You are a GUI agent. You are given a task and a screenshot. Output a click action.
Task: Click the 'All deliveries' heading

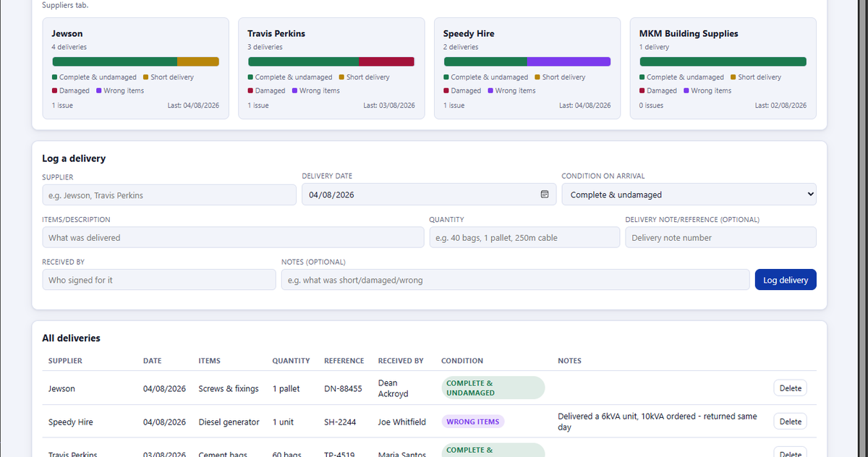71,338
